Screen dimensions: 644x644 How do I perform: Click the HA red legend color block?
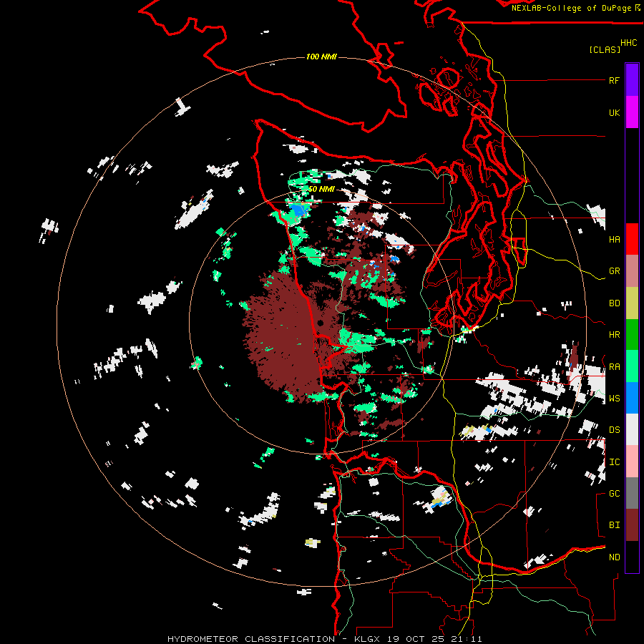tap(632, 239)
